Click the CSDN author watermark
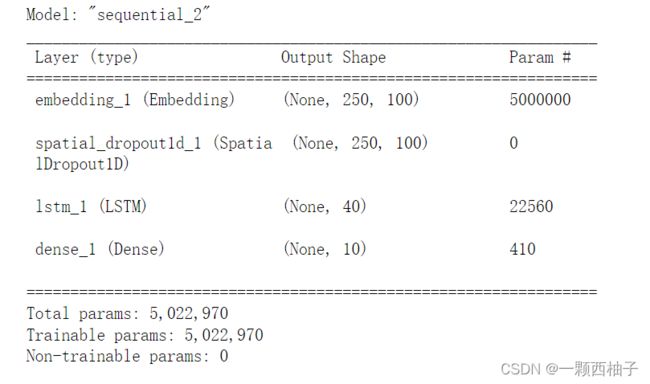Screen dimensions: 650x384 (569, 369)
